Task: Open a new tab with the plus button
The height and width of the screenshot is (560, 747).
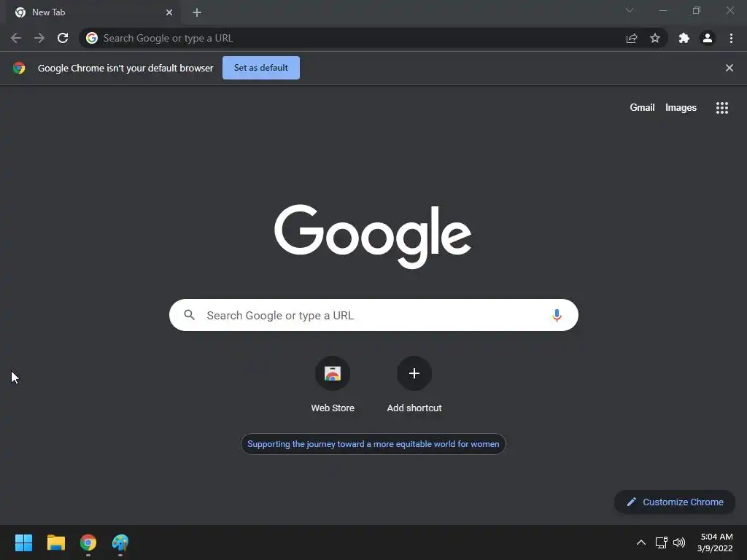Action: click(x=197, y=12)
